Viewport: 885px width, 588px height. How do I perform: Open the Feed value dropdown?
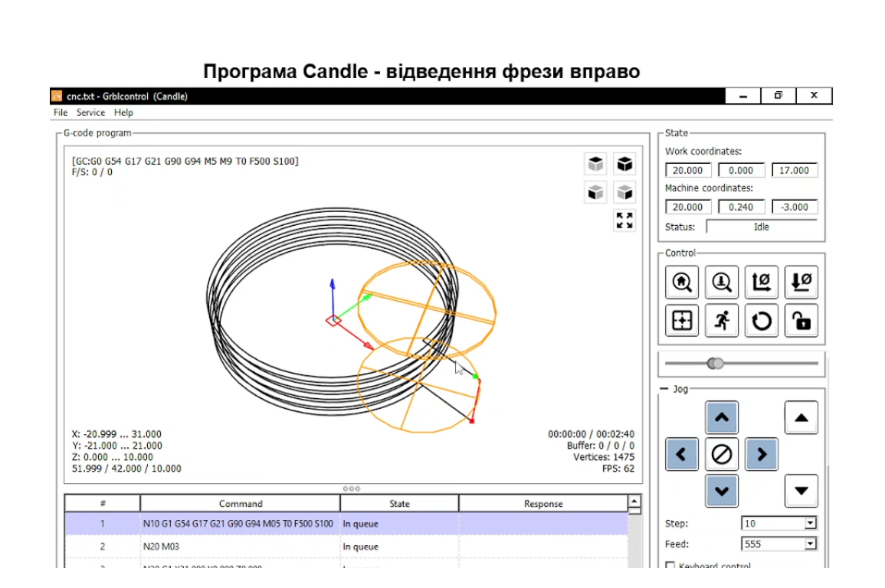click(x=810, y=544)
